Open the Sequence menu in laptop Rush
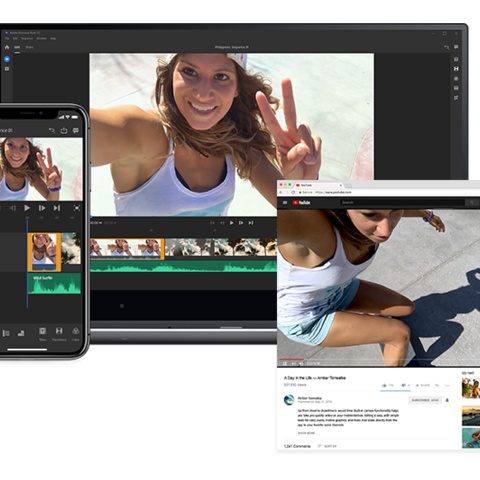 pos(27,38)
